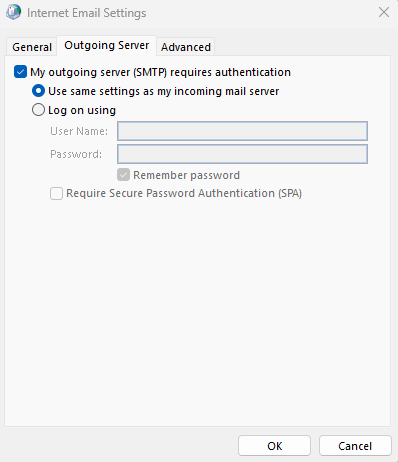This screenshot has width=398, height=462.
Task: Uncheck the SMTP requires authentication checkbox
Action: click(20, 72)
